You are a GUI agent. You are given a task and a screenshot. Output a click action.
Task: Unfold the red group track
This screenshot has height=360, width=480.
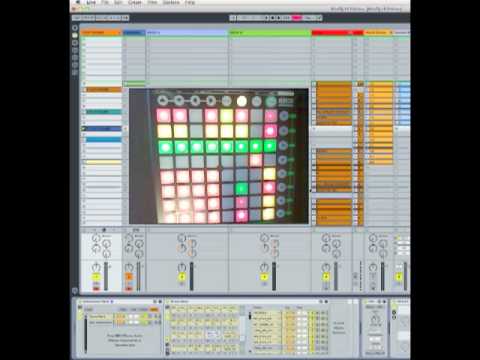pos(350,33)
